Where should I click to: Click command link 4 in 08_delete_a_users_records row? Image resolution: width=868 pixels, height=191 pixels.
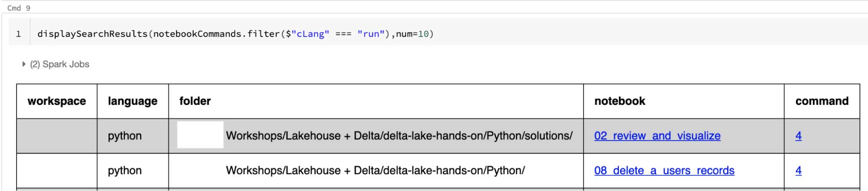(x=798, y=171)
